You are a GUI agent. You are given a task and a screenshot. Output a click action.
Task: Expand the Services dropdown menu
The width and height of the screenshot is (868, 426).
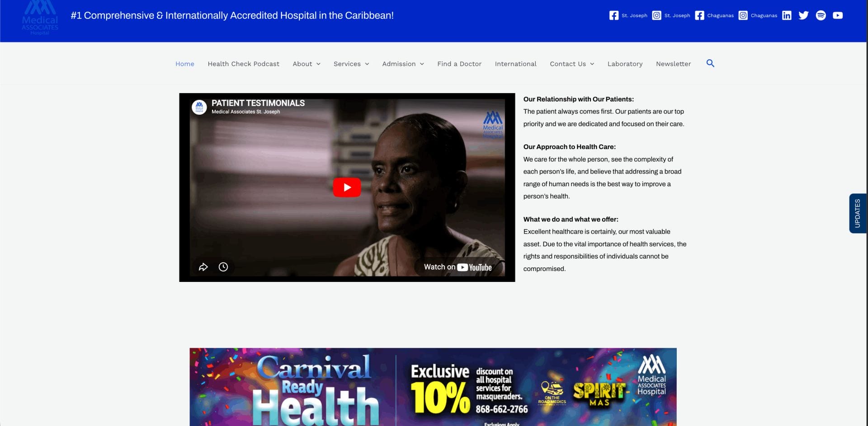tap(351, 64)
